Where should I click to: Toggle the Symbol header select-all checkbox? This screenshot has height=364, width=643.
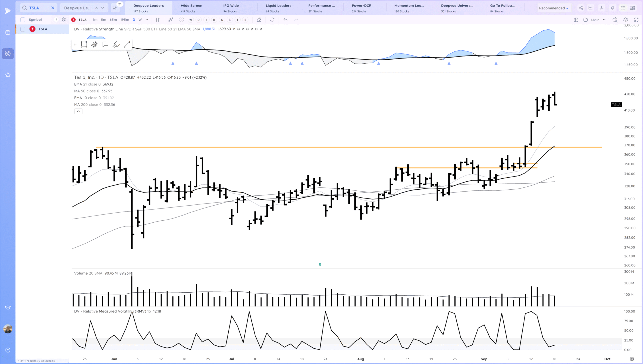pyautogui.click(x=23, y=20)
